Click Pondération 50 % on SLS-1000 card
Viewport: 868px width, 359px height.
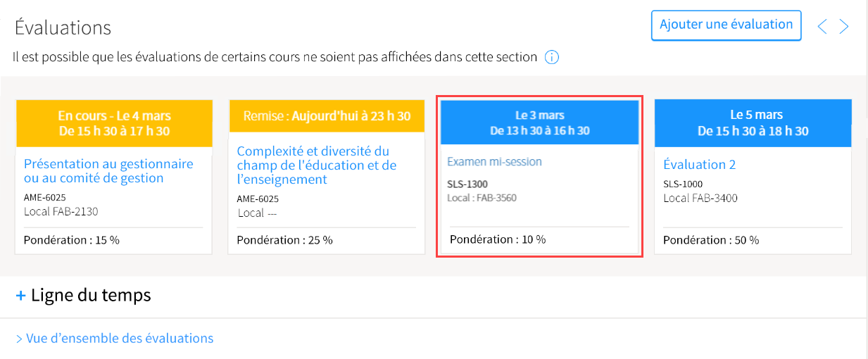(711, 240)
